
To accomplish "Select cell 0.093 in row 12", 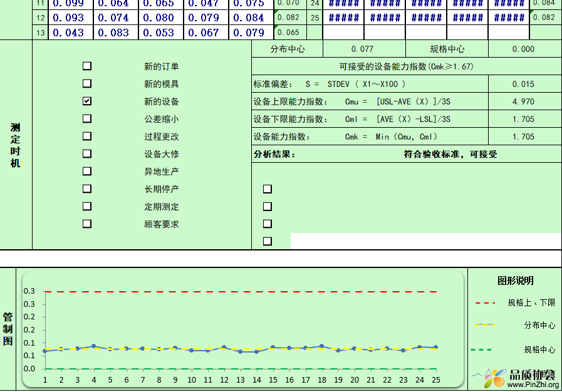I will coord(71,18).
